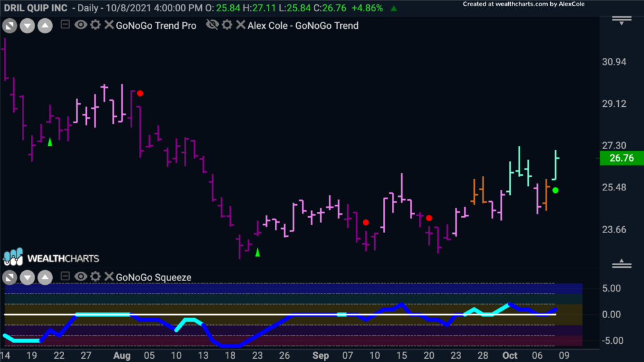This screenshot has height=362, width=644.
Task: Click the high value H:27.11
Action: pyautogui.click(x=260, y=8)
